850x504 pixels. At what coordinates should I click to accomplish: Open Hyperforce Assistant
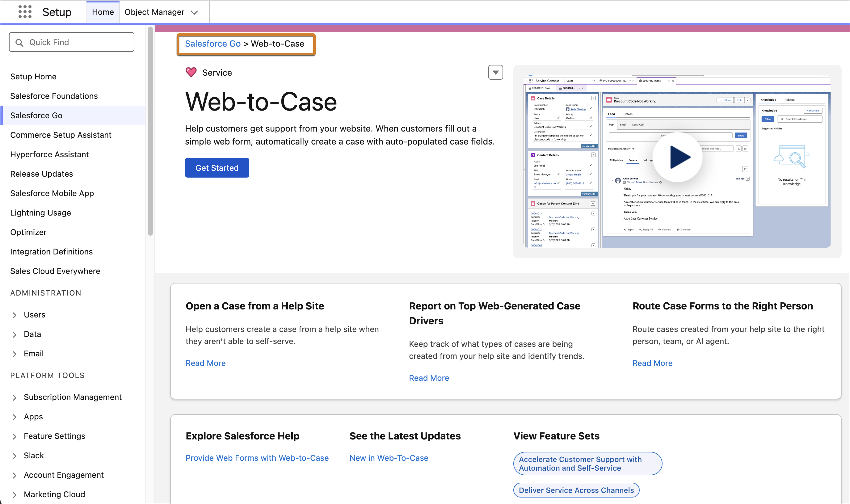[50, 154]
